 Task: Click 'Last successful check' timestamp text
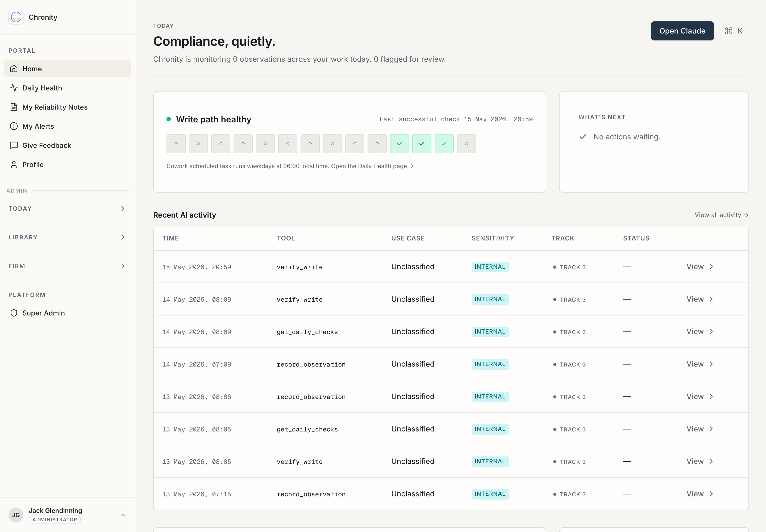coord(456,119)
